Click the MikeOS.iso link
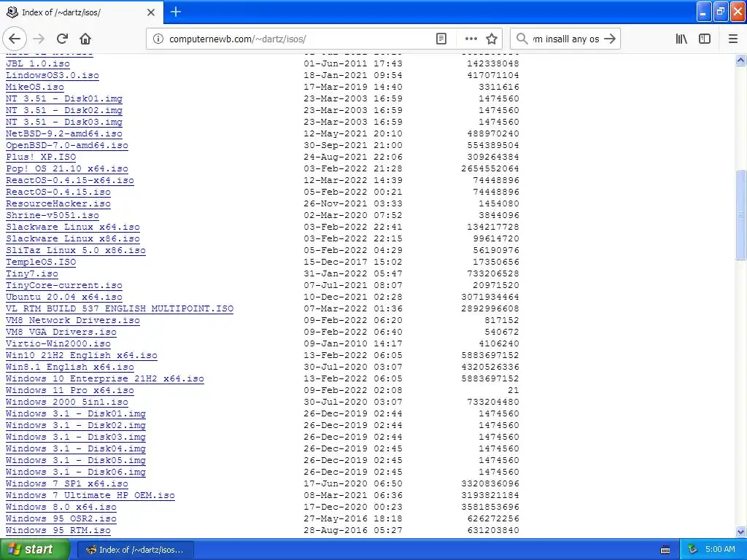Image resolution: width=747 pixels, height=560 pixels. (35, 87)
